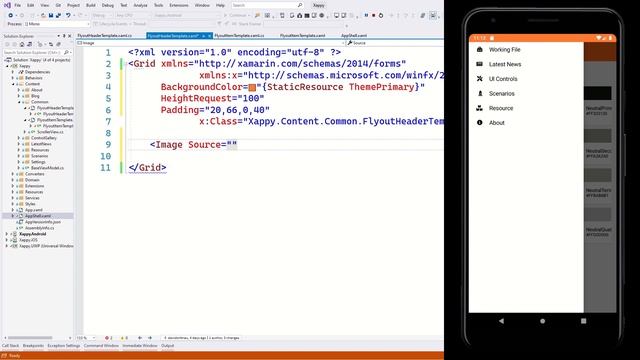Image resolution: width=640 pixels, height=360 pixels.
Task: Click the next issue arrow
Action: coord(150,338)
